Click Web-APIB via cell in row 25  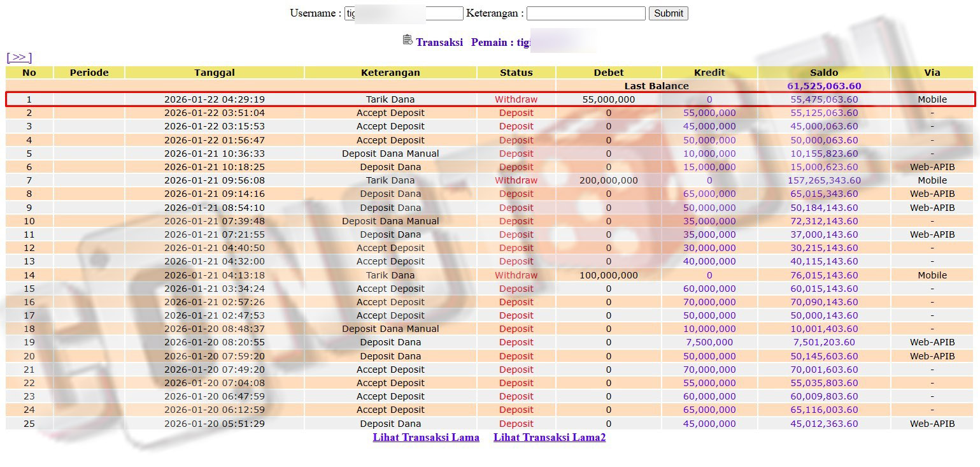point(932,424)
